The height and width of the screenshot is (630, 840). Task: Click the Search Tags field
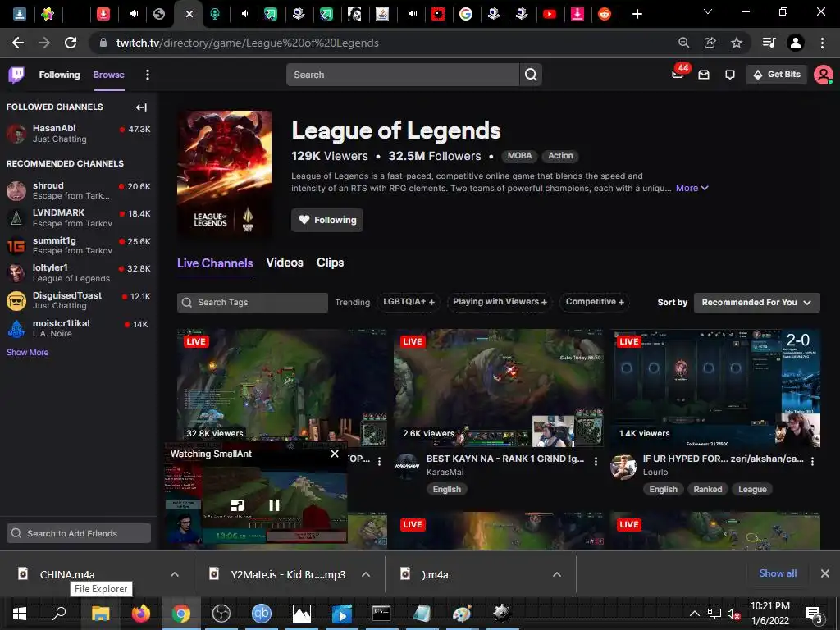pos(253,303)
